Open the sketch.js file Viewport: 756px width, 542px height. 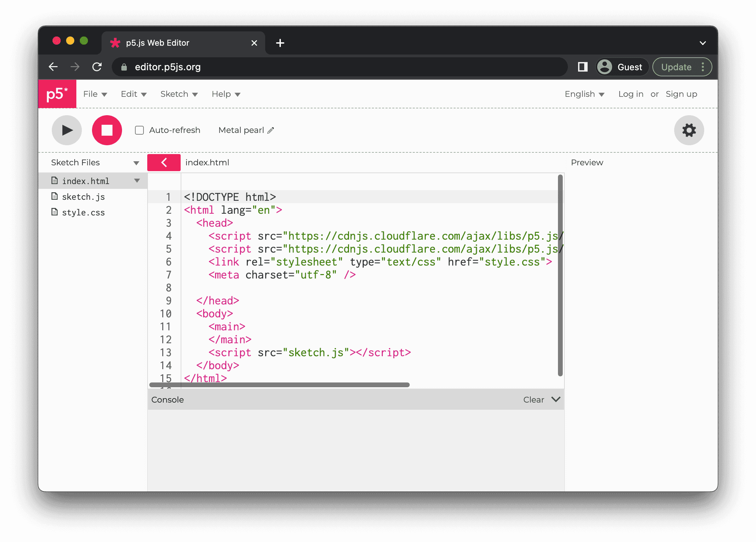point(83,196)
